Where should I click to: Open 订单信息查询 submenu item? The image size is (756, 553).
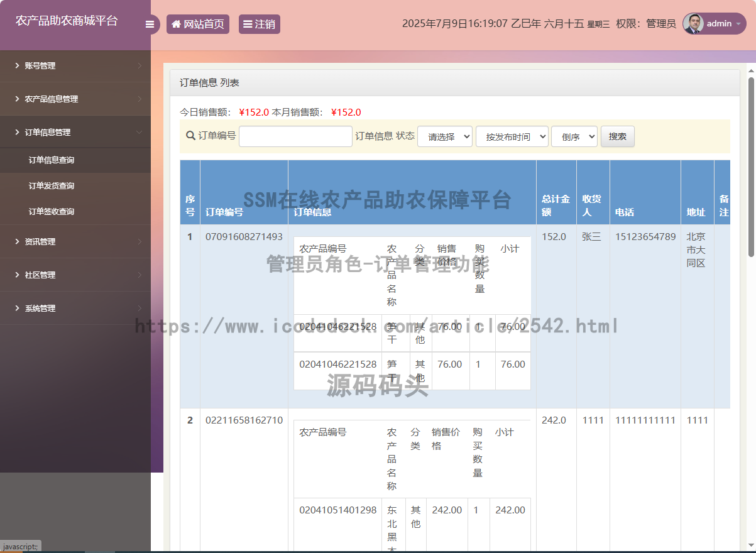(75, 160)
